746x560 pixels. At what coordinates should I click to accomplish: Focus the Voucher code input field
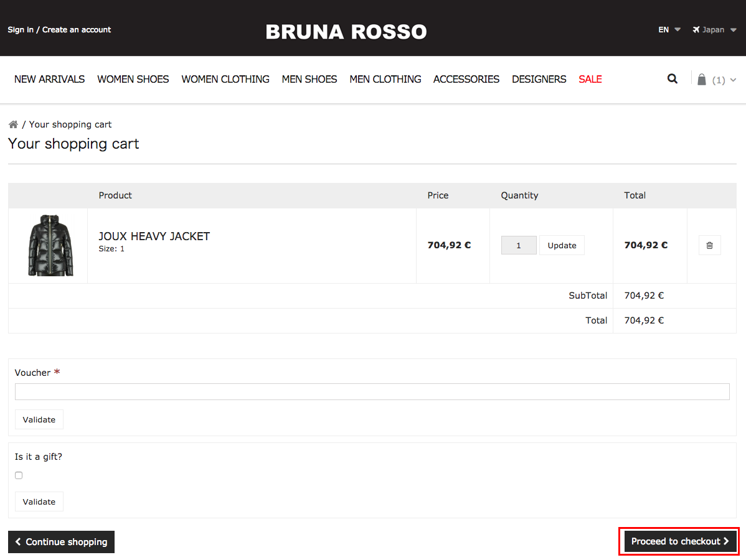pos(372,392)
